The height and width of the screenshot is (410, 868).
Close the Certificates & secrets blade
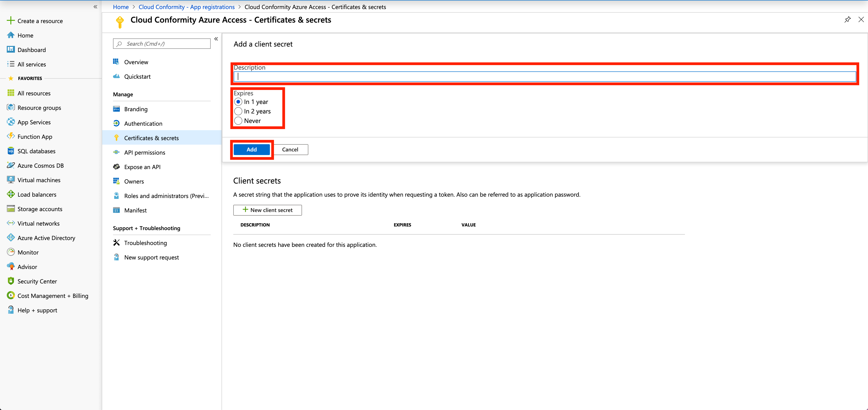point(861,19)
